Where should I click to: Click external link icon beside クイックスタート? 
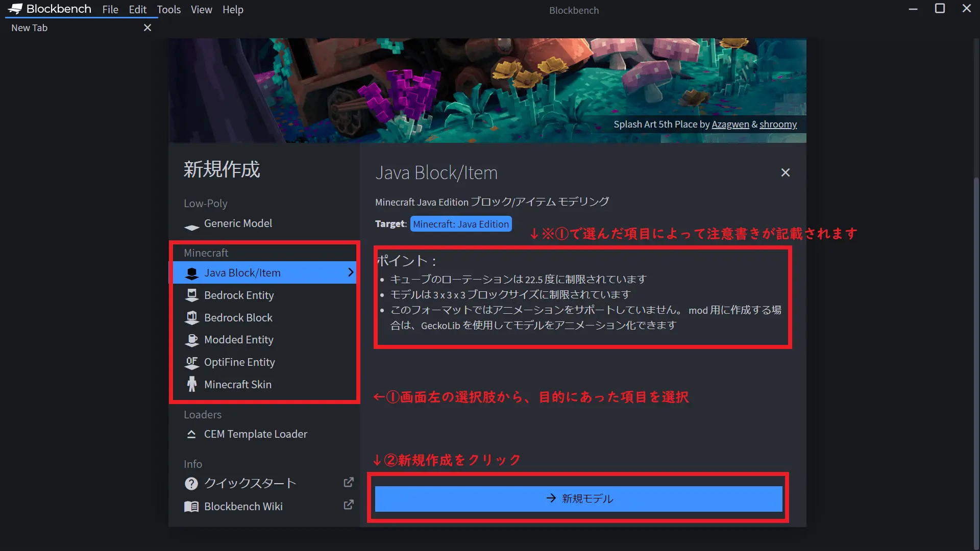pyautogui.click(x=349, y=483)
